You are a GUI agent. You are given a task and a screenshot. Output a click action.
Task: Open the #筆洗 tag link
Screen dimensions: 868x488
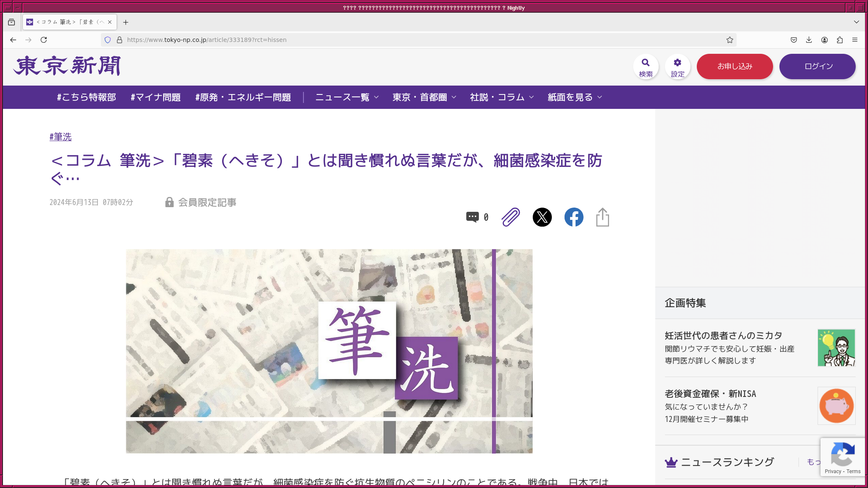[x=61, y=137]
